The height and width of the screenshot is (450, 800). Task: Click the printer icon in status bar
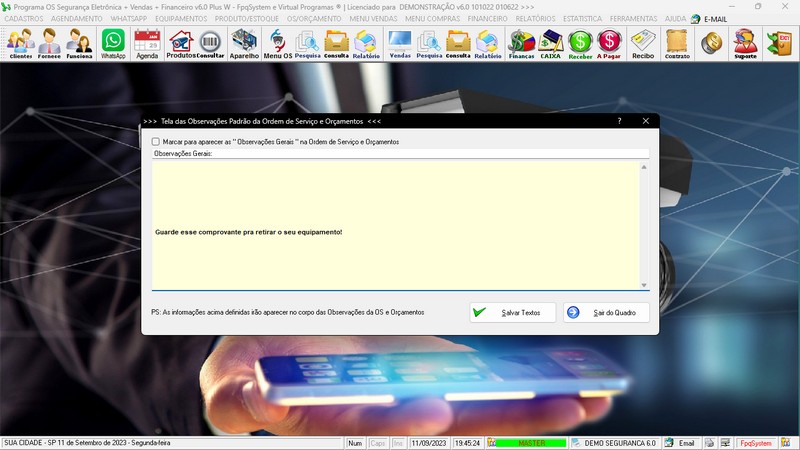pos(709,443)
